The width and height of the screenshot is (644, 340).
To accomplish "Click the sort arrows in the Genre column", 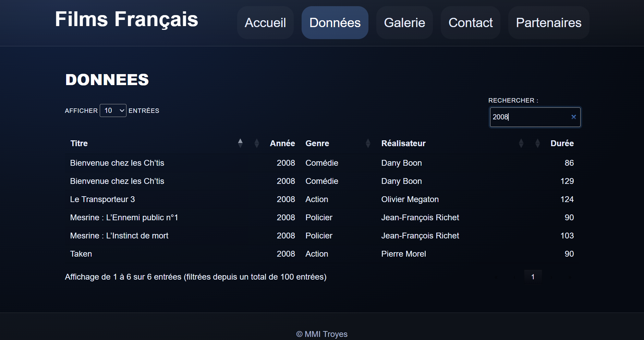I will (368, 143).
